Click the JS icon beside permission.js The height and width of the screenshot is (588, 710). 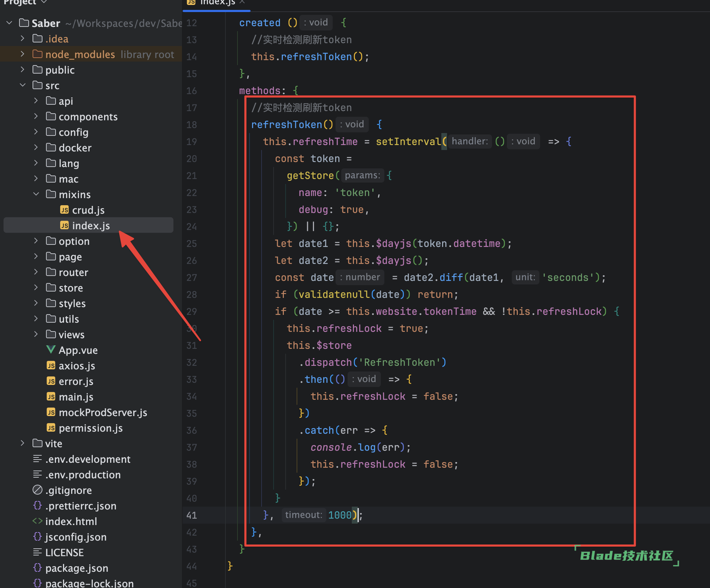tap(51, 428)
